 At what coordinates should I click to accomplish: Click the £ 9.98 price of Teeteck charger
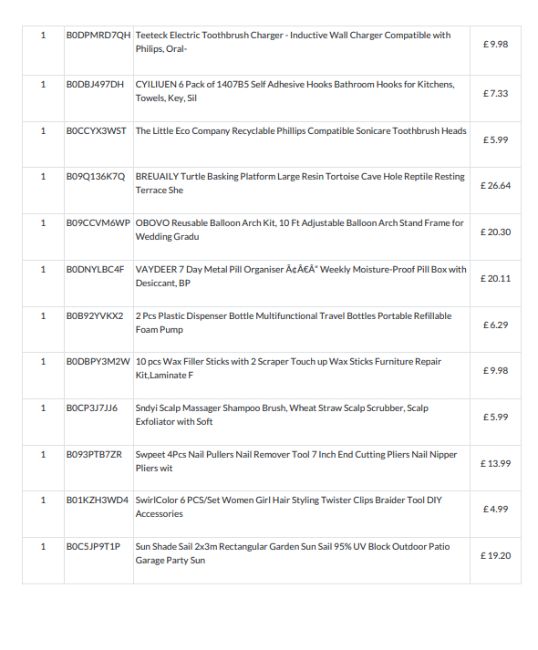click(495, 44)
